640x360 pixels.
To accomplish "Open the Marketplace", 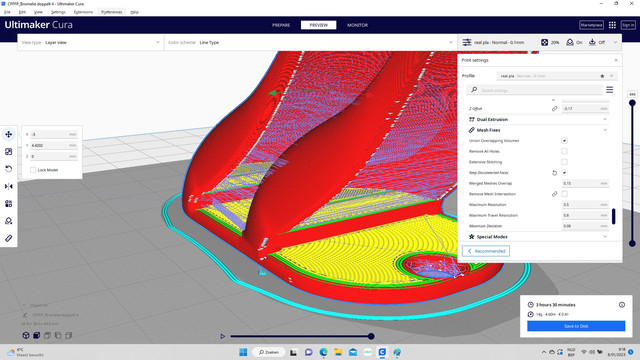I will (x=591, y=25).
